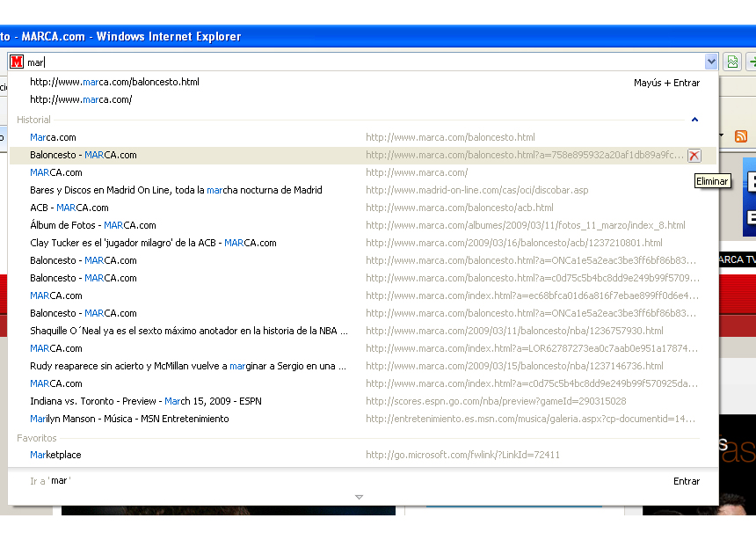Open highlighted Baloncesto - MARCA.com history entry
Image resolution: width=756 pixels, height=540 pixels.
coord(84,155)
